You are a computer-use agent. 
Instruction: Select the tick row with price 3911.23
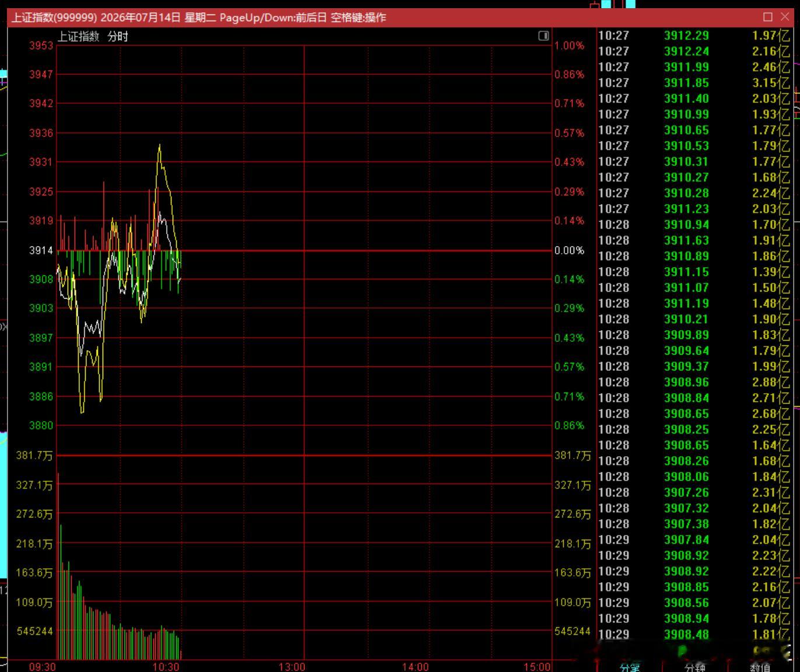point(694,209)
